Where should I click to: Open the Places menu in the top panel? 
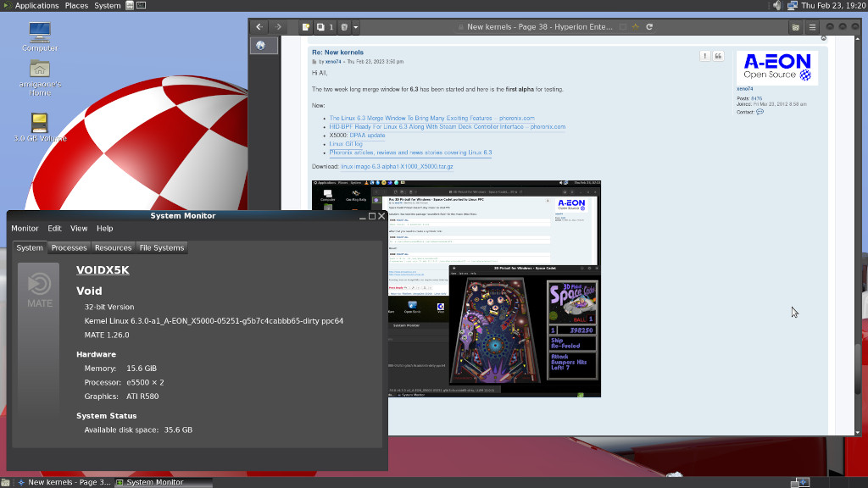tap(76, 6)
